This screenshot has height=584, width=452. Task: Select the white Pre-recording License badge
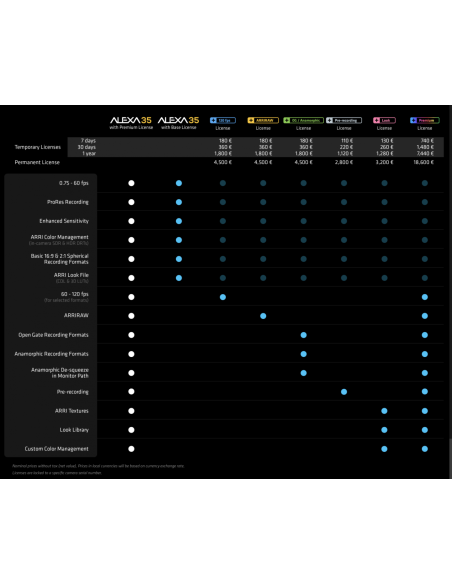point(344,120)
